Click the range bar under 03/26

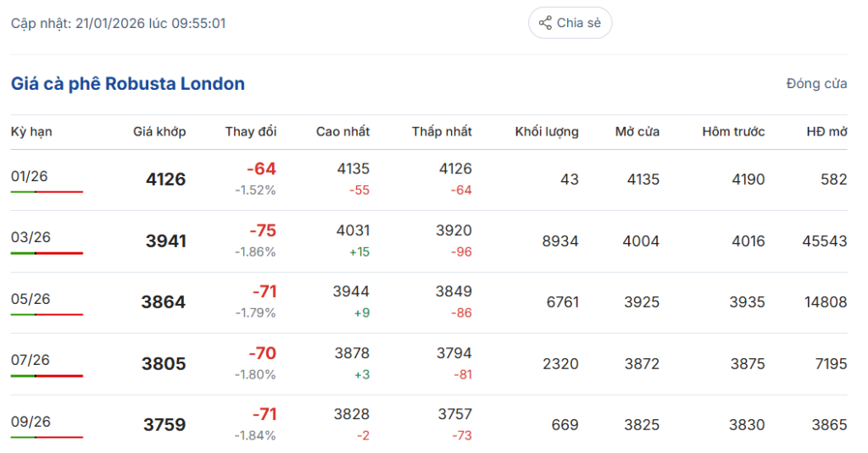pyautogui.click(x=47, y=253)
